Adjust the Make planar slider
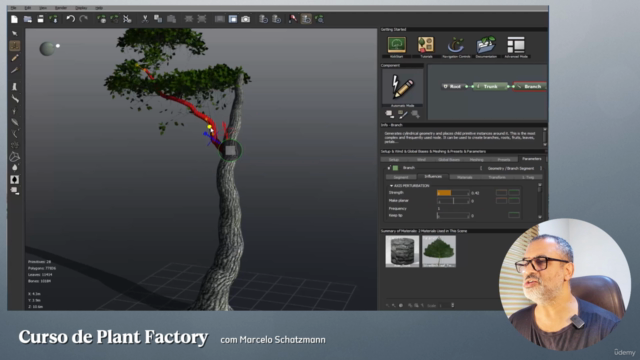 453,201
